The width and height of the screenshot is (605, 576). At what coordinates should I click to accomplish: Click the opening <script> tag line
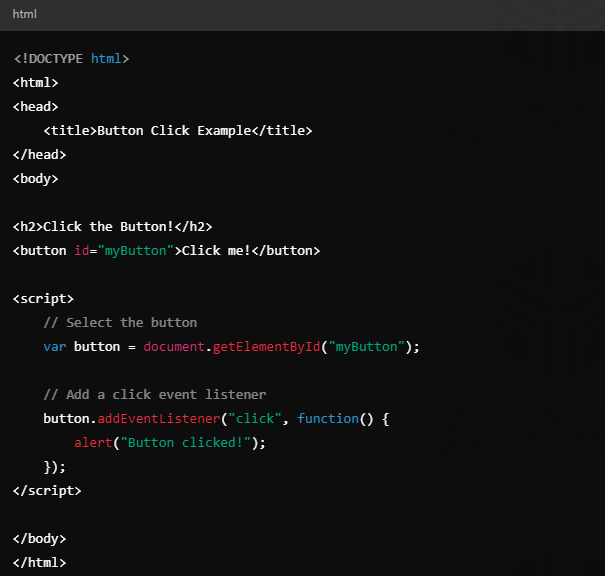pyautogui.click(x=43, y=299)
